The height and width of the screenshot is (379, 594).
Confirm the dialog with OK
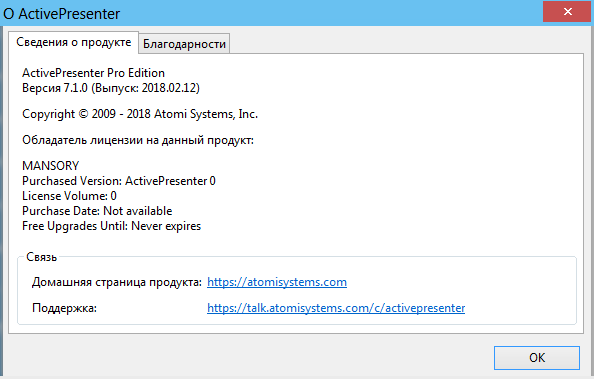pos(537,357)
